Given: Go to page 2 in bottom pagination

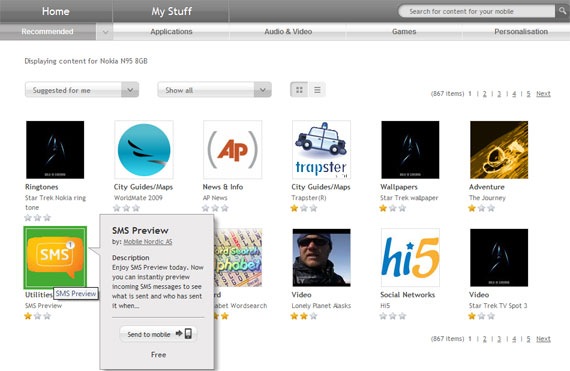Looking at the screenshot, I should pos(485,339).
